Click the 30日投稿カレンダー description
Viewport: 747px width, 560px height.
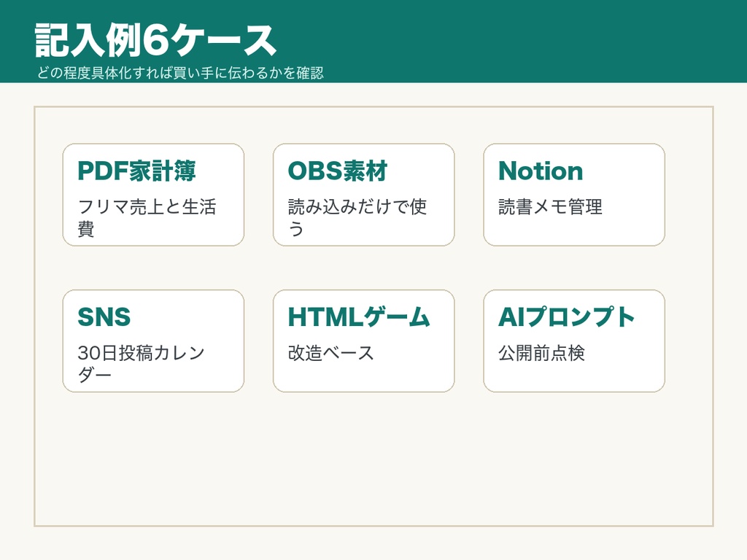[x=142, y=364]
